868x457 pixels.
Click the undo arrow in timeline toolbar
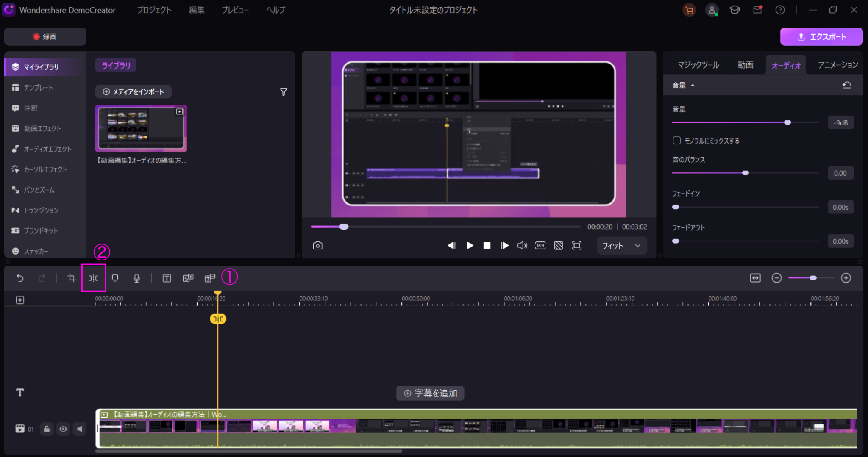pos(20,278)
